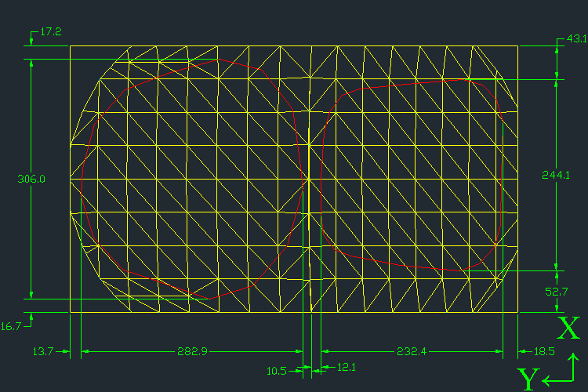
Task: Click the 232.4 horizontal dimension value
Action: point(412,351)
